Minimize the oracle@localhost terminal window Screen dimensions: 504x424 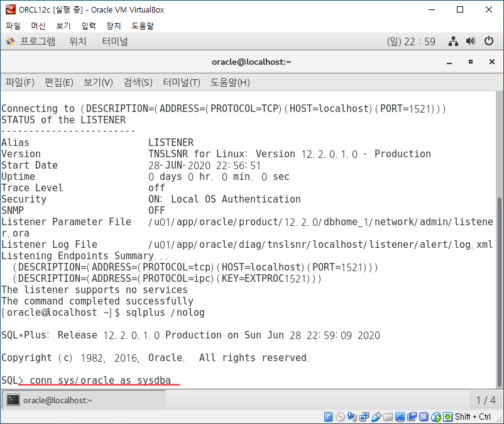(449, 62)
